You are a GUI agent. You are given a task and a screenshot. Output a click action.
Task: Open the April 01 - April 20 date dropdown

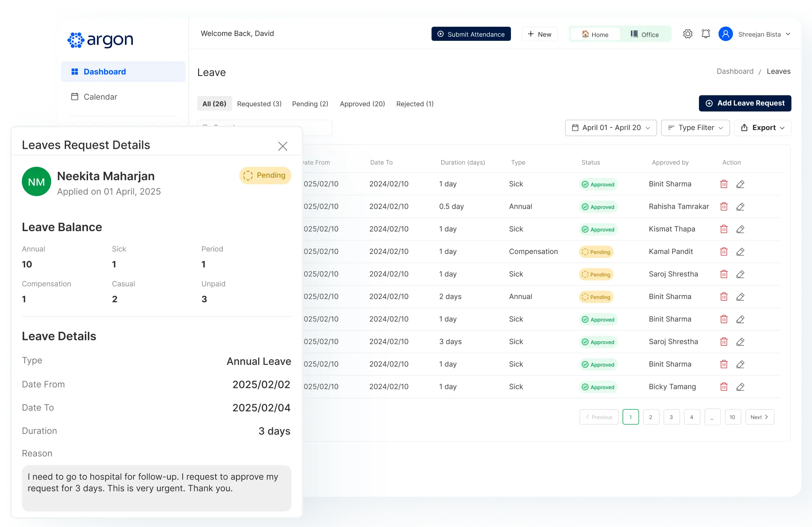tap(611, 128)
